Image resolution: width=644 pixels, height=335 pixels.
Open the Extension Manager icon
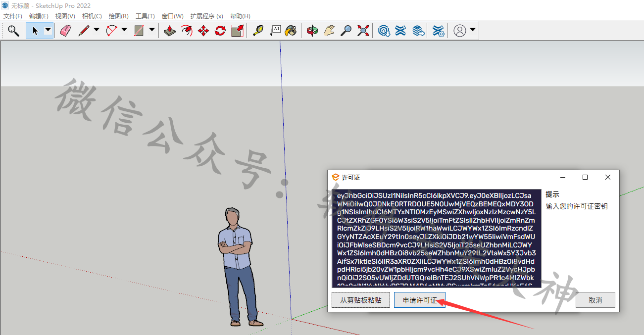pos(438,31)
